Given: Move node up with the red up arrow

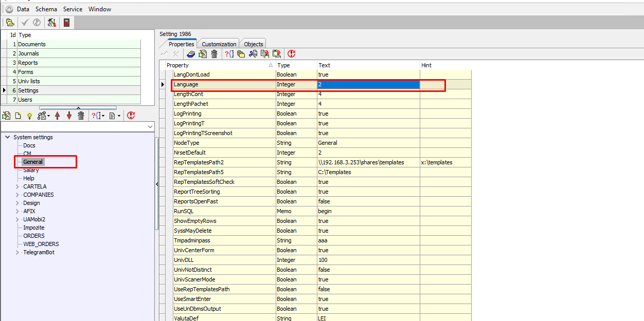Looking at the screenshot, I should (58, 116).
